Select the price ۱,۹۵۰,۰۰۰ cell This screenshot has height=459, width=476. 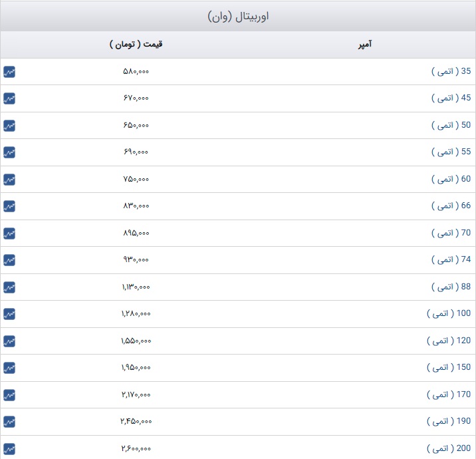[x=136, y=368]
